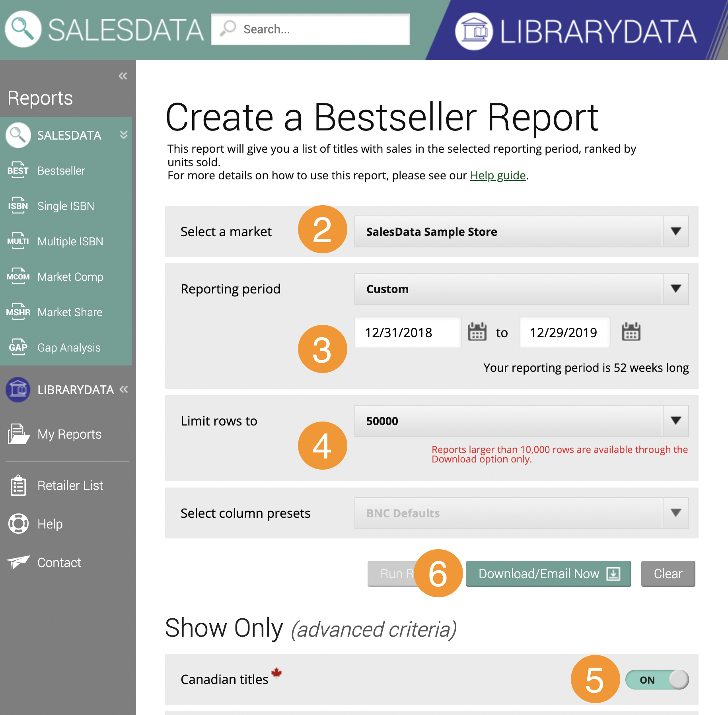Open the Bestseller report menu item
728x715 pixels.
click(x=61, y=171)
